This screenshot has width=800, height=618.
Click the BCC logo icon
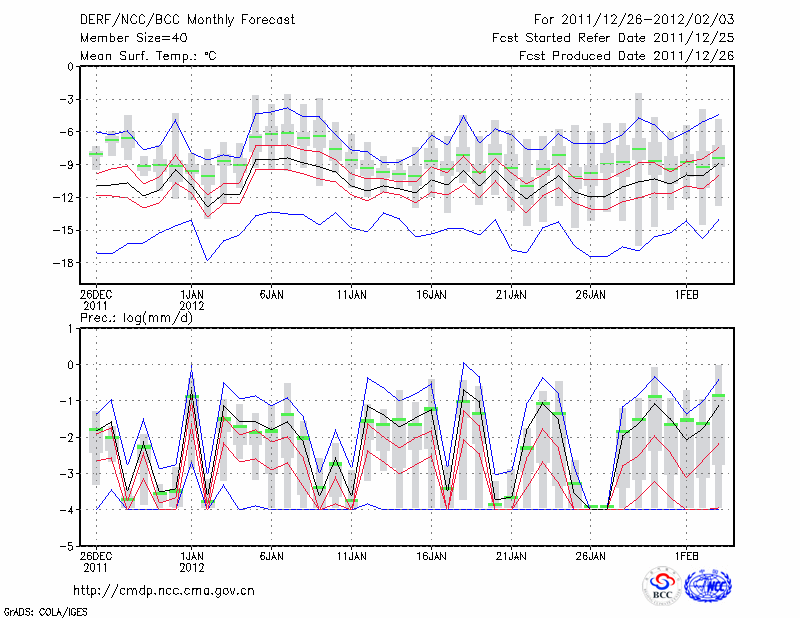(662, 586)
